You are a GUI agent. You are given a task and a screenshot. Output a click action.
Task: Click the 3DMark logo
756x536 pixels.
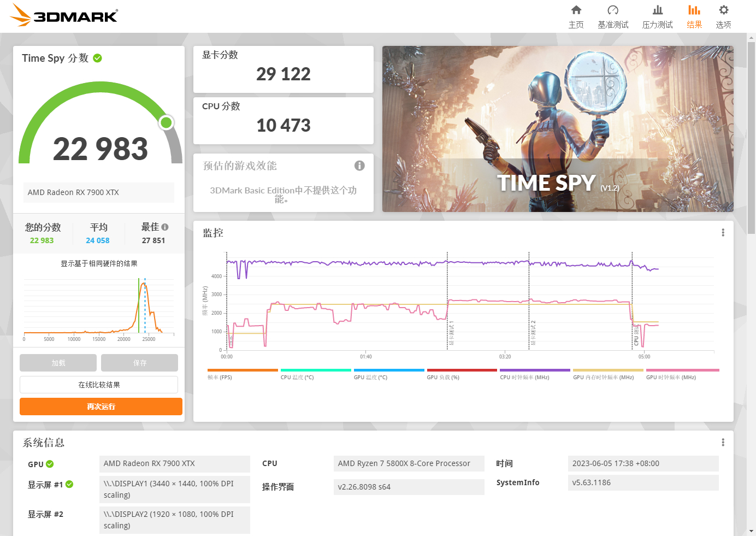pyautogui.click(x=64, y=15)
